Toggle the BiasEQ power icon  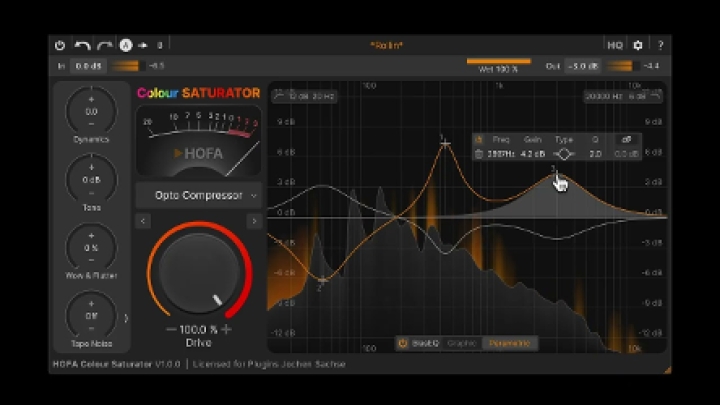point(403,343)
